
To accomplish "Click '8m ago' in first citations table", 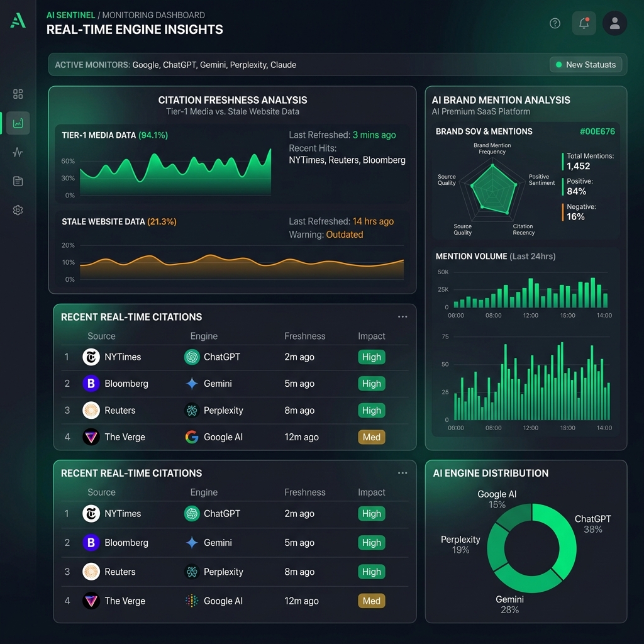I will tap(299, 410).
